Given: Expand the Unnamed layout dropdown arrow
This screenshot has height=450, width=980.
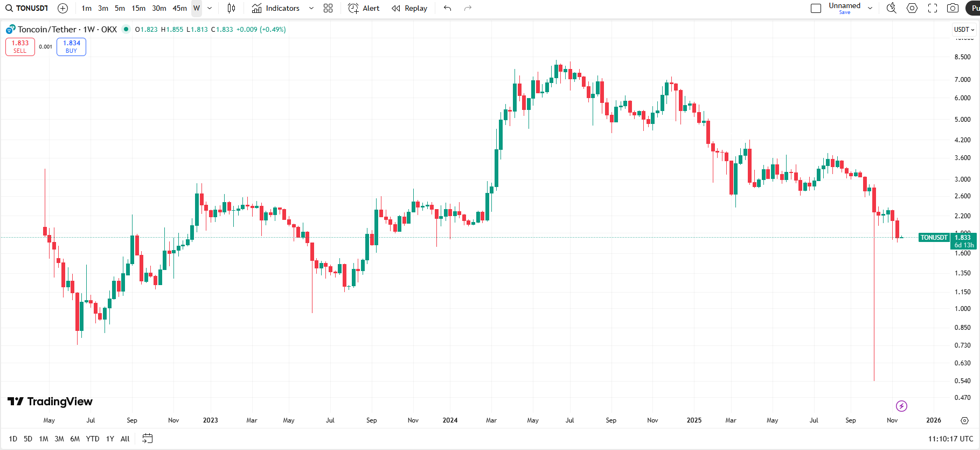Looking at the screenshot, I should 870,8.
